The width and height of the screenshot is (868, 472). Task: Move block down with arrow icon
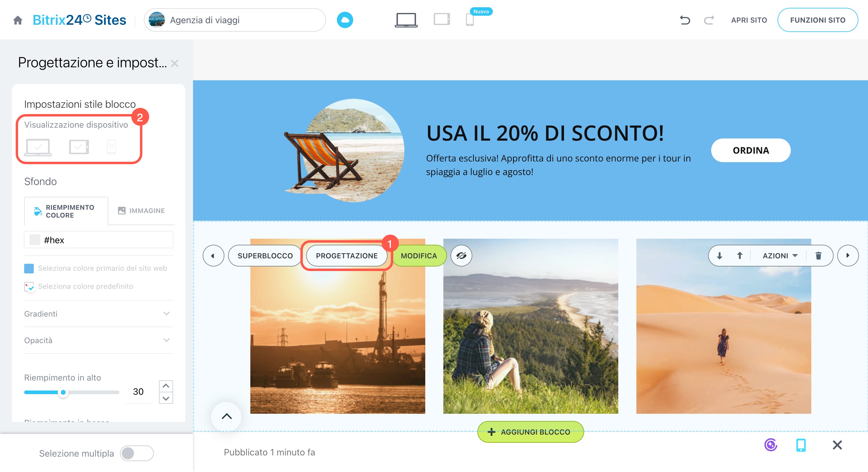pos(719,256)
